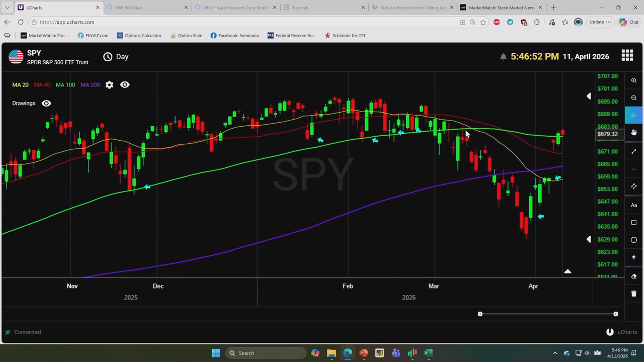
Task: Open a new browser tab
Action: tap(554, 7)
